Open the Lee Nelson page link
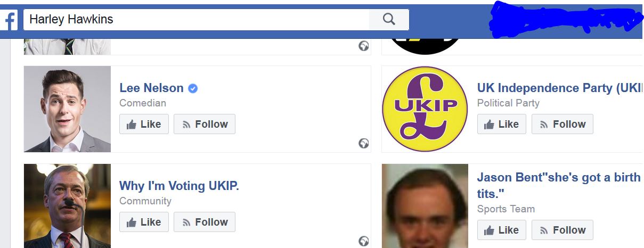Image resolution: width=644 pixels, height=248 pixels. [x=151, y=88]
